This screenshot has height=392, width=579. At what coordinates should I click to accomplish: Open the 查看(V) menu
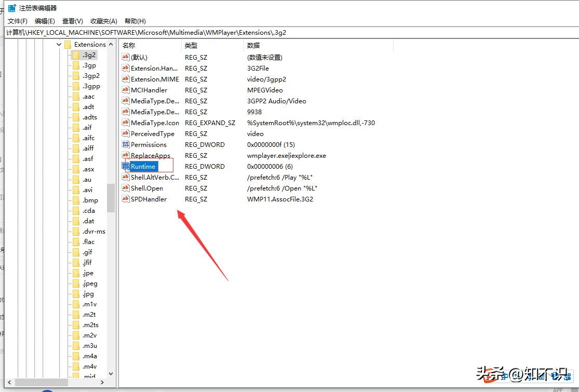pyautogui.click(x=72, y=21)
